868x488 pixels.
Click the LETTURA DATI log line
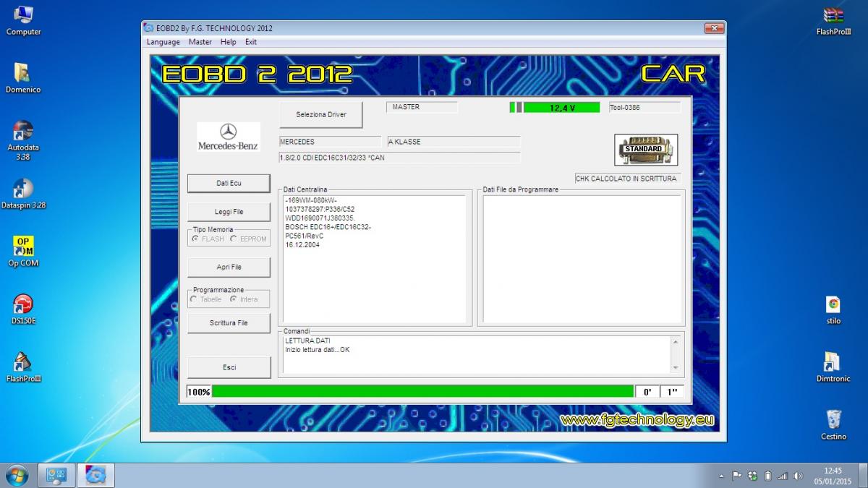point(307,341)
